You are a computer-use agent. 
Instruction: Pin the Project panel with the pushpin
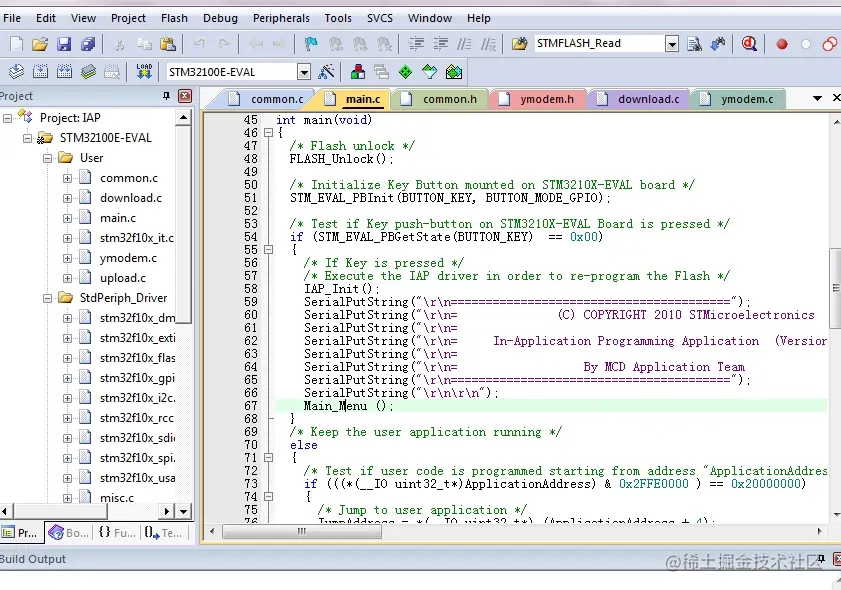(x=167, y=96)
